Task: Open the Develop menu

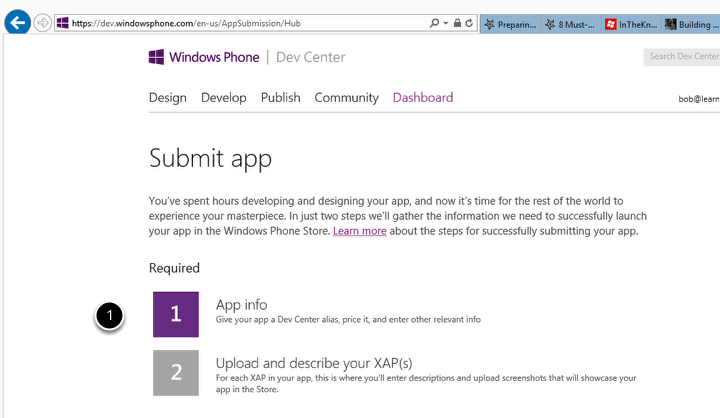Action: point(224,97)
